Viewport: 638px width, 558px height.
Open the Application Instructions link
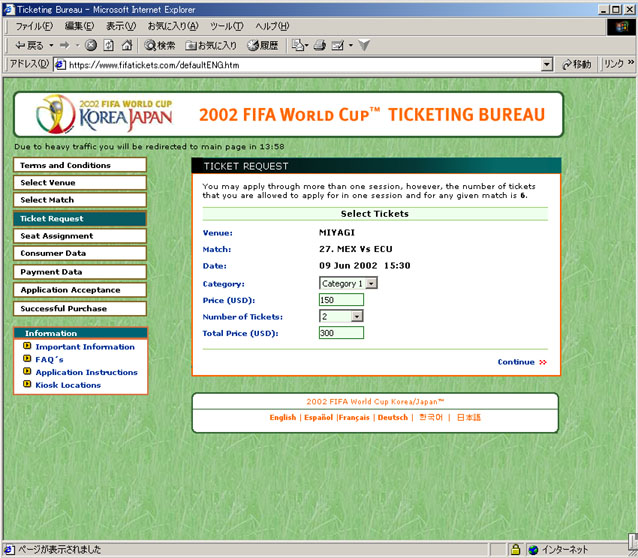tap(86, 372)
